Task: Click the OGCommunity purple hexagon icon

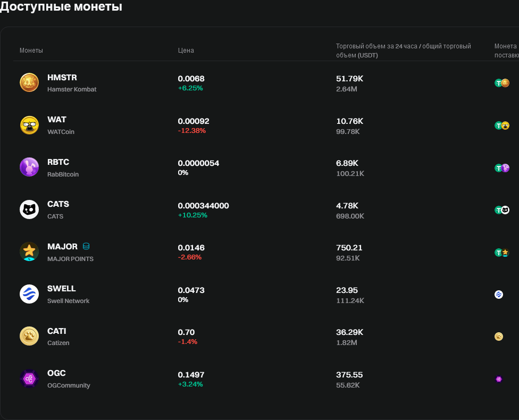Action: point(29,379)
